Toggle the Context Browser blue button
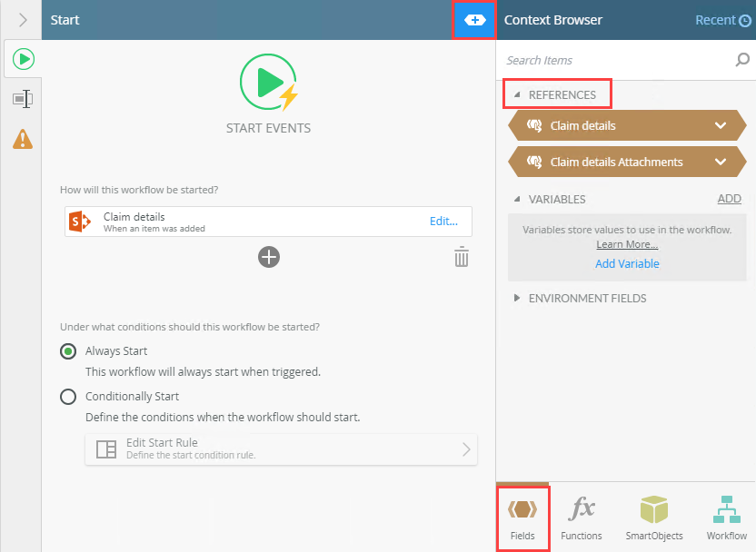 pos(474,20)
